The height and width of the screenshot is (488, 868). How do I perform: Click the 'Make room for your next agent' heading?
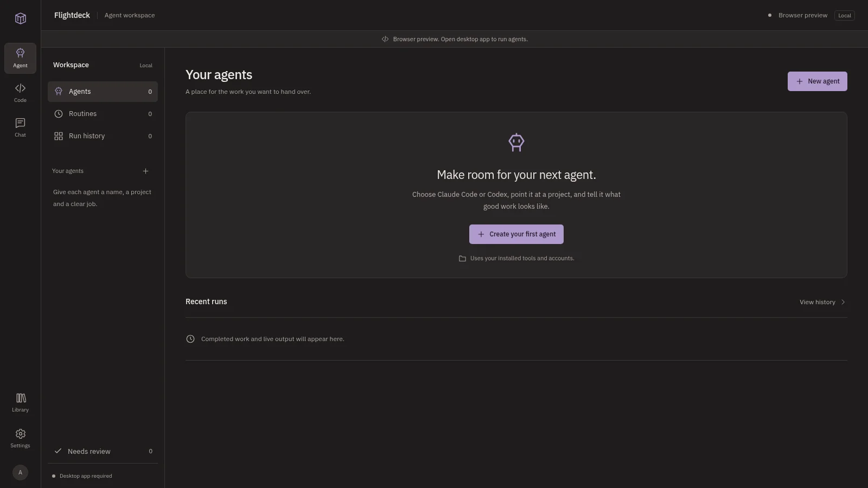coord(516,175)
